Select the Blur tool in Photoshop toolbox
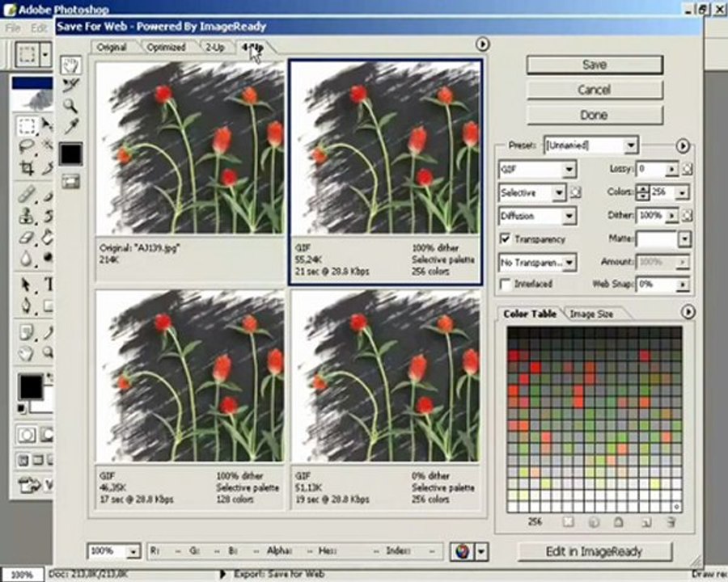Viewport: 728px width, 582px height. (x=26, y=258)
